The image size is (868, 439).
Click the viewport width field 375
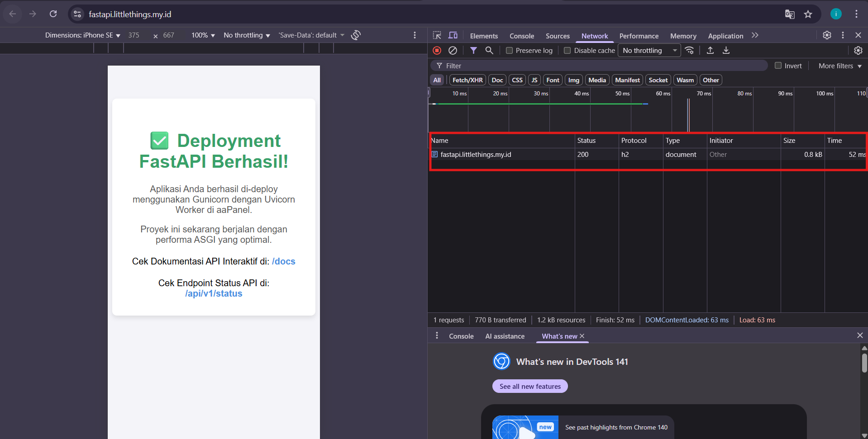coord(134,35)
